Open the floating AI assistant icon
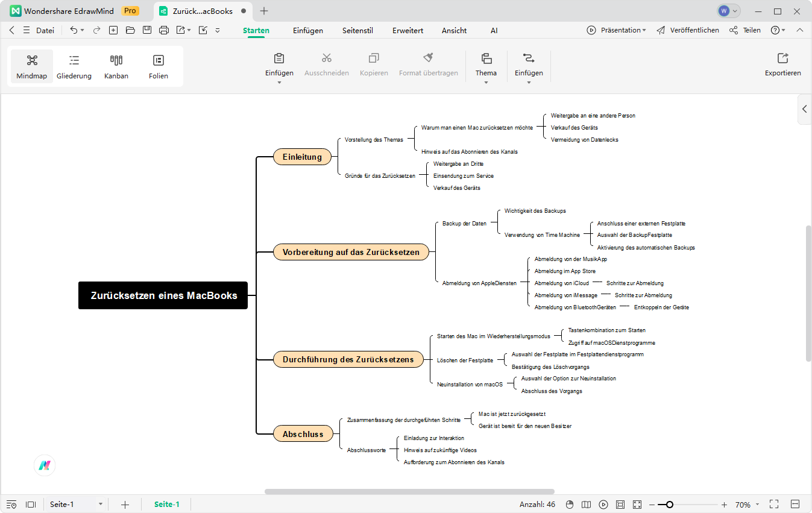Image resolution: width=812 pixels, height=513 pixels. pos(45,465)
